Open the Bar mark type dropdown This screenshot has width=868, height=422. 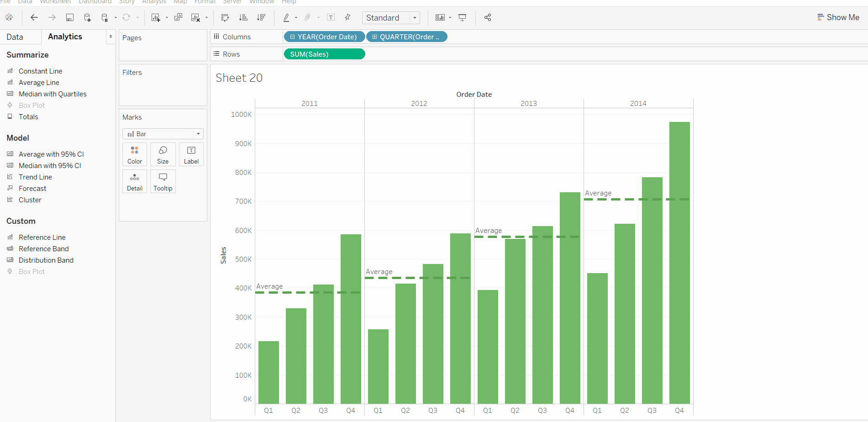tap(198, 133)
